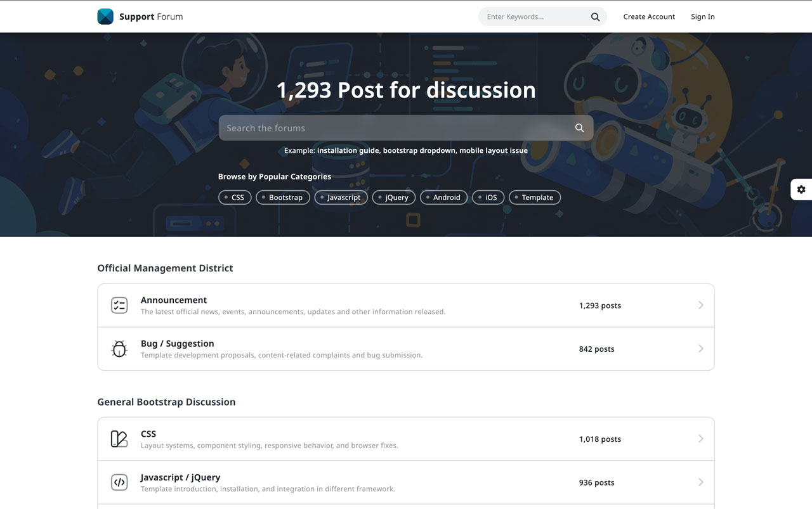Click the '1,293 Post for discussion' headline
Viewport: 812px width, 509px height.
[406, 90]
